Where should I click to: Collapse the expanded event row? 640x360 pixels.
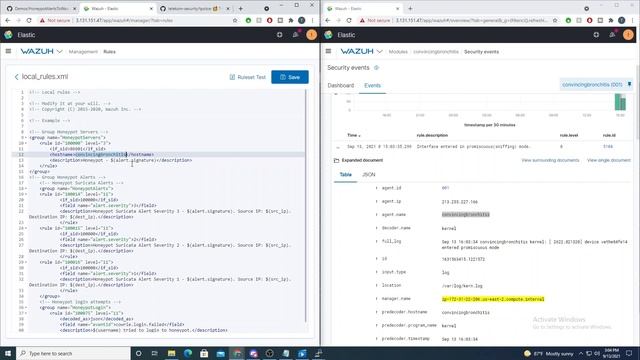pos(338,147)
